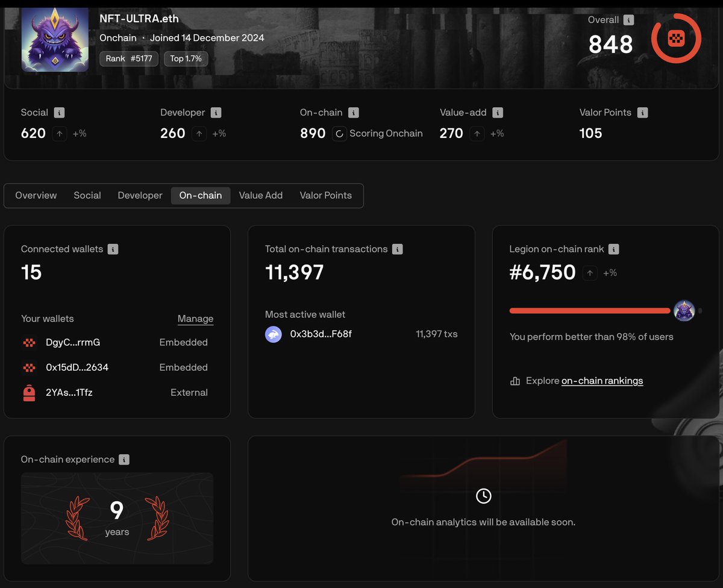Click the DgyC...rrmG wallet icon
The width and height of the screenshot is (723, 588).
tap(29, 343)
